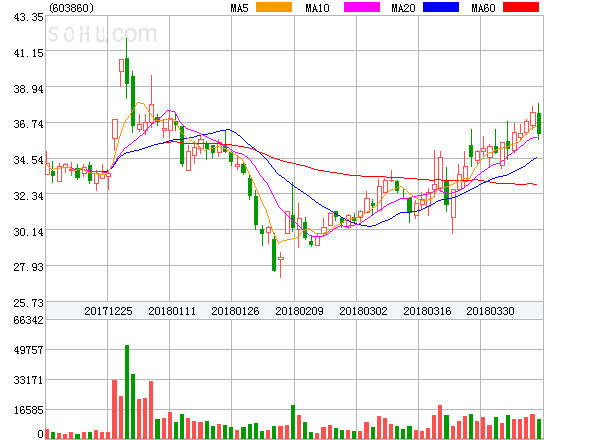This screenshot has height=440, width=600.
Task: Click the 32.34 price axis label
Action: [28, 196]
